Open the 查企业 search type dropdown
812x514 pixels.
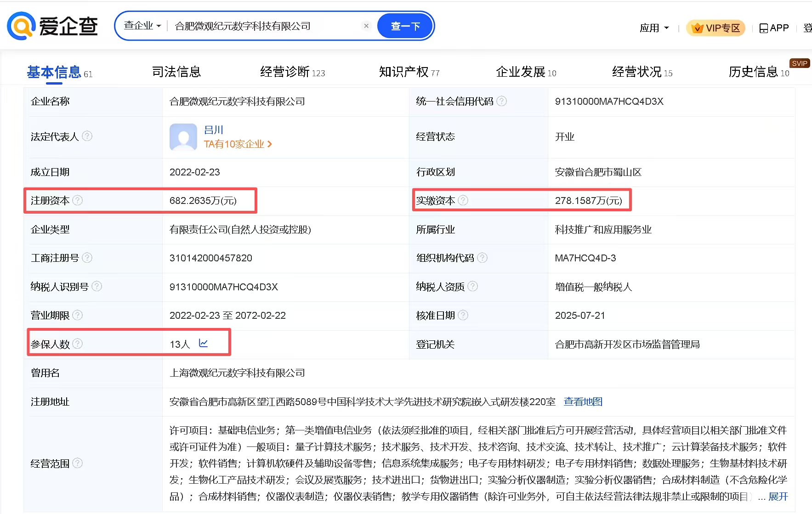(x=142, y=26)
